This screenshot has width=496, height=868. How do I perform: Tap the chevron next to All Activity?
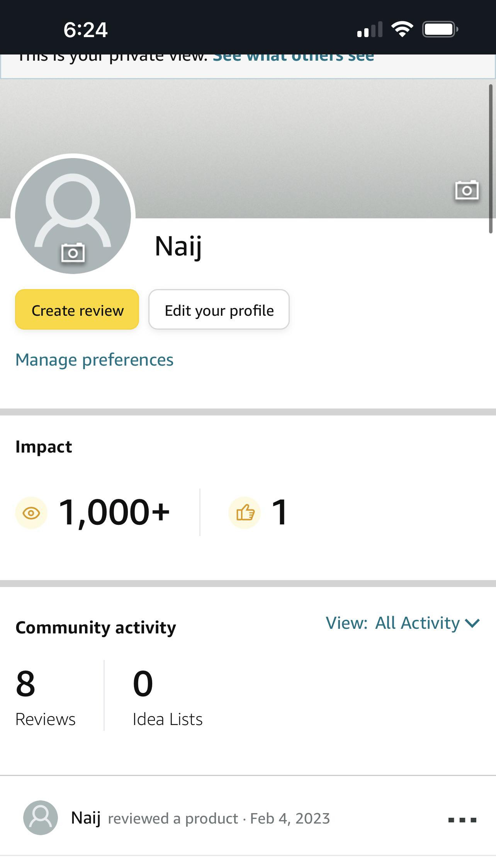[x=472, y=623]
